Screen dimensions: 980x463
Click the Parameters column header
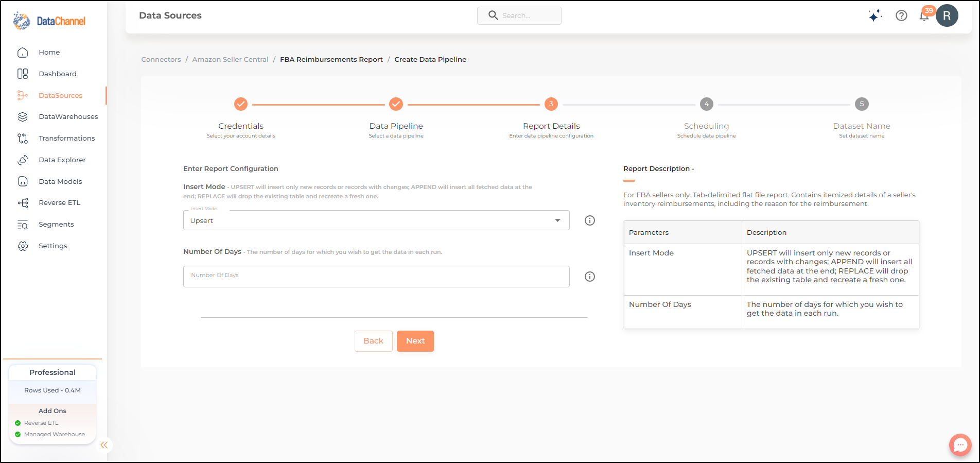[x=682, y=232]
